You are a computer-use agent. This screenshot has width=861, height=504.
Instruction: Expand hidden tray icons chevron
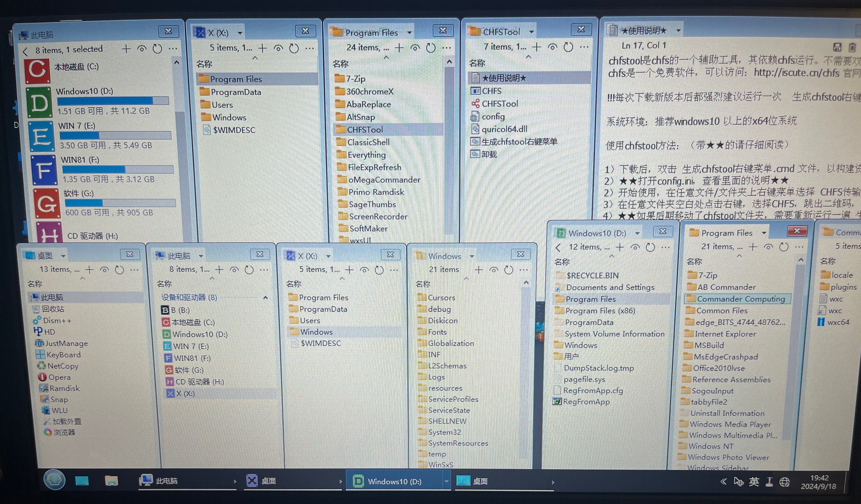coord(723,481)
